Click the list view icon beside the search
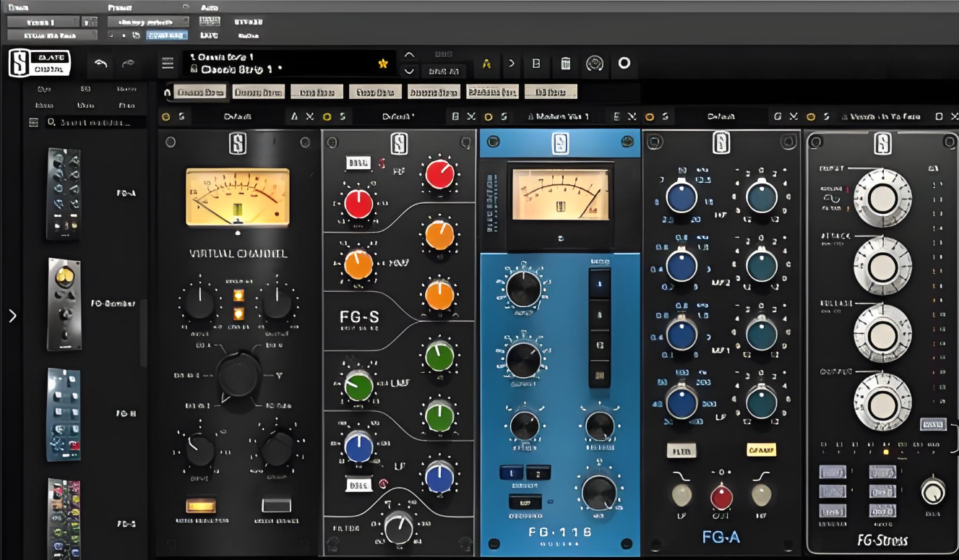 33,123
